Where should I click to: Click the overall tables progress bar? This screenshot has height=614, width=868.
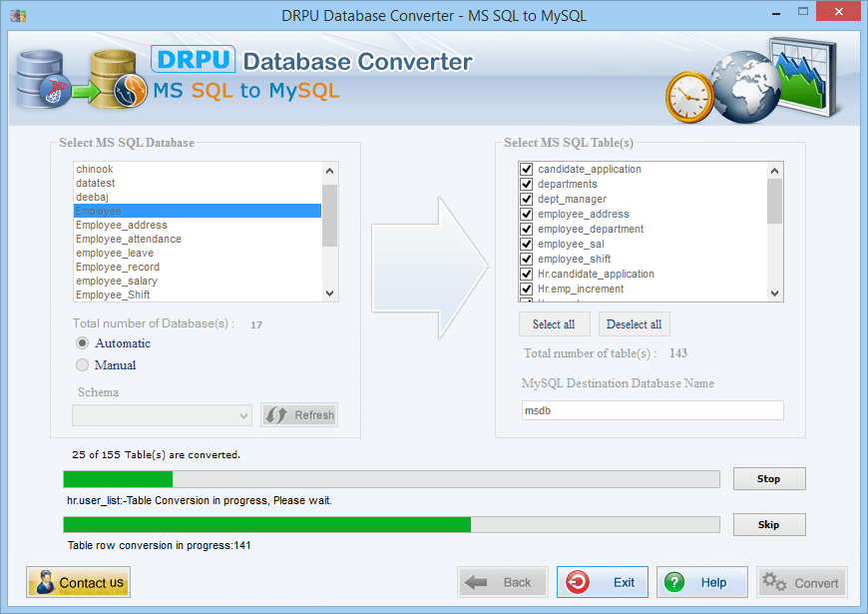pos(392,479)
